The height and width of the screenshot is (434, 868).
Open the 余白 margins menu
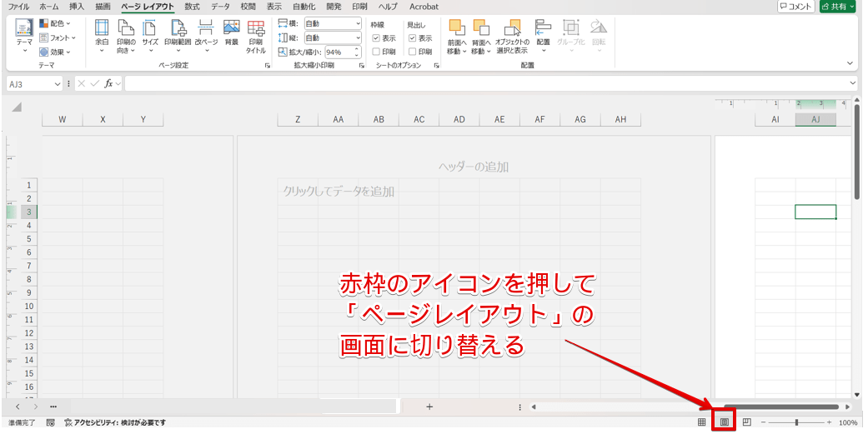[102, 36]
